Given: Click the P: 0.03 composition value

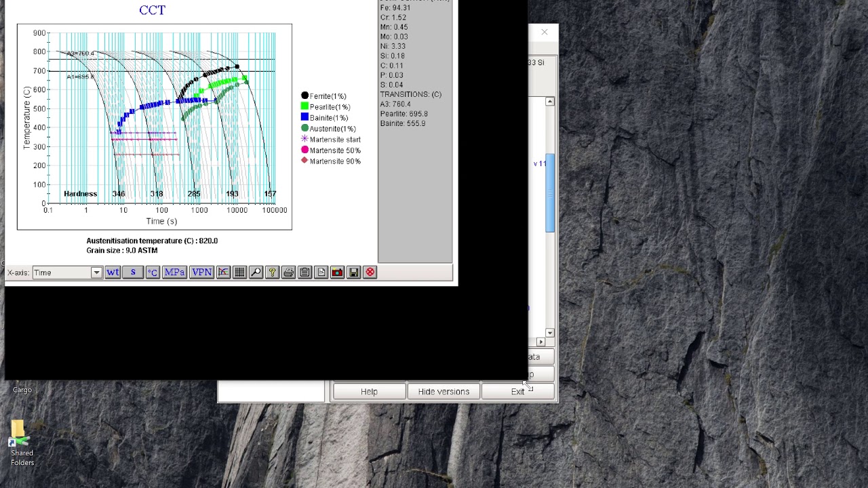Looking at the screenshot, I should point(391,75).
